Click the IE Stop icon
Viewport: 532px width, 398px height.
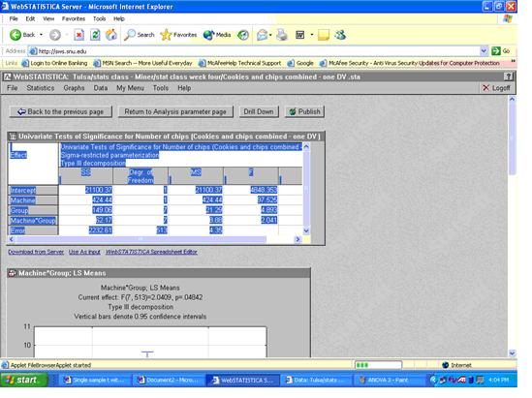78,35
